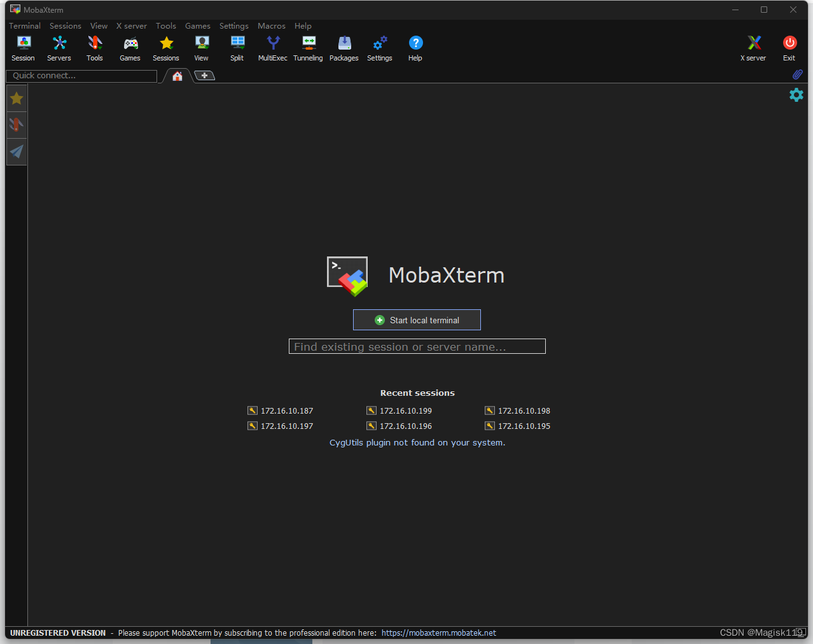Open the Macros menu

(271, 25)
